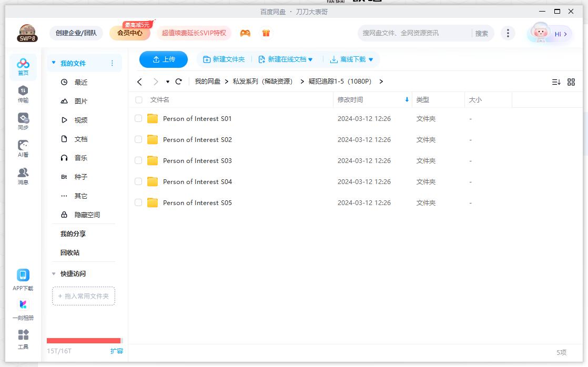Viewport: 588px width, 367px height.
Task: Open the three-dot more options menu
Action: coord(508,33)
